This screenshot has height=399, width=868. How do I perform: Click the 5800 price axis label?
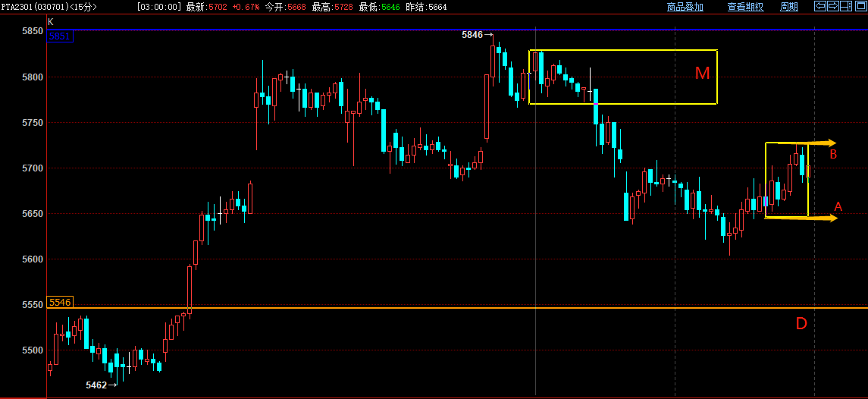pos(33,77)
